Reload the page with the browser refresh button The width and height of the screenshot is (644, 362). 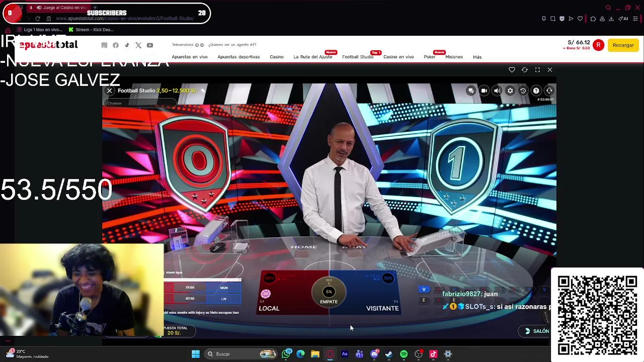click(38, 19)
